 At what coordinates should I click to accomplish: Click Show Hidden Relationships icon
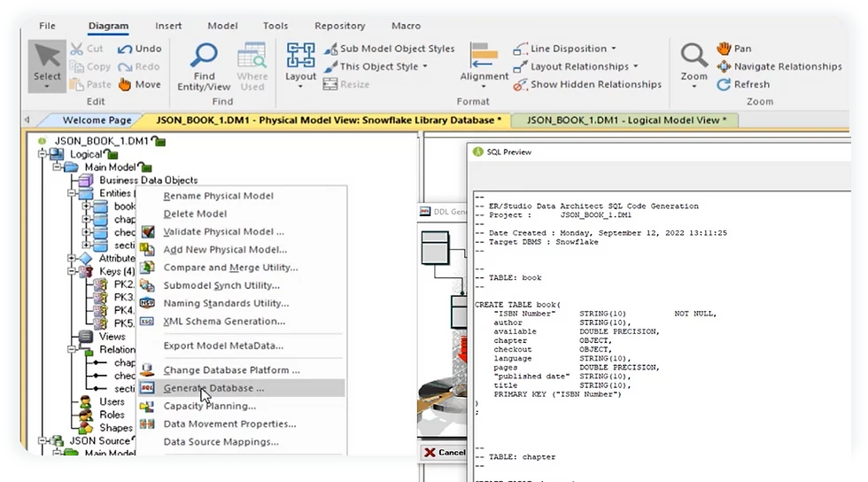point(520,84)
